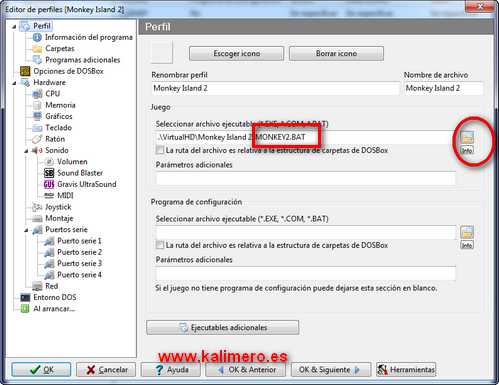The height and width of the screenshot is (385, 499).
Task: Select Puerto serie 1 in the tree
Action: click(79, 241)
